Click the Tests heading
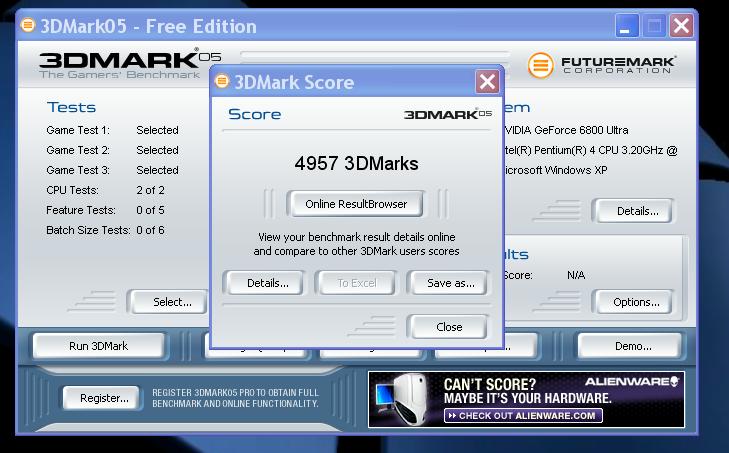Screen dimensions: 729x453 [x=72, y=107]
